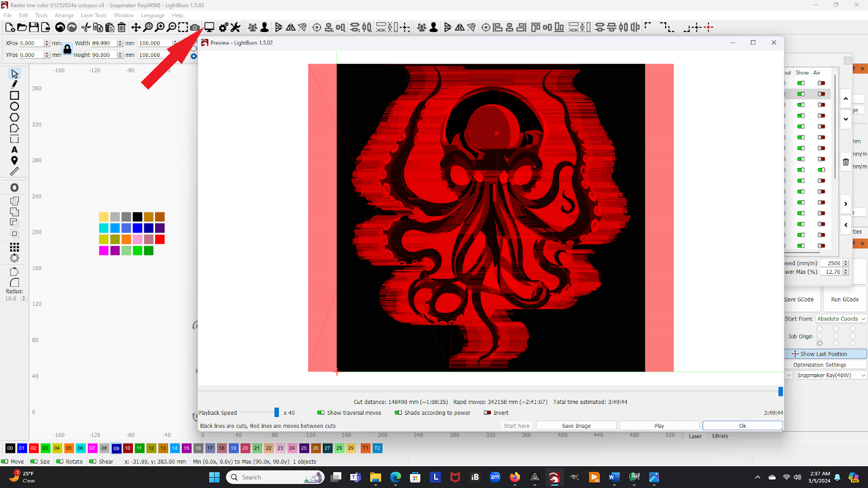The height and width of the screenshot is (488, 868).
Task: Delete selection with the trash can toolbar icon
Action: [x=122, y=27]
